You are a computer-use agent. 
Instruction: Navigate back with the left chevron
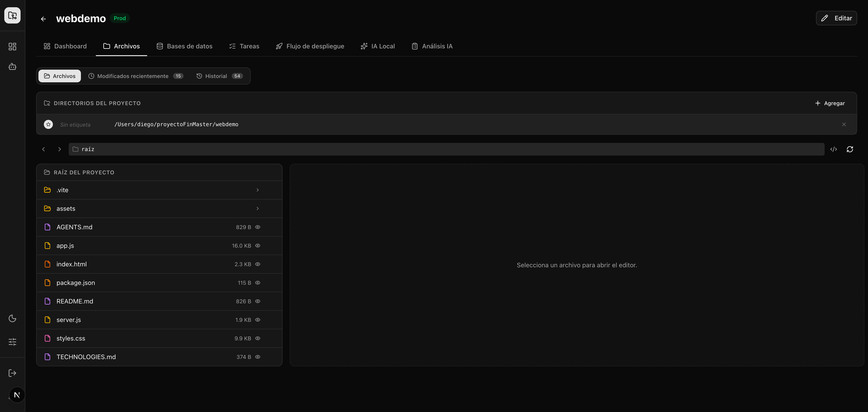43,149
